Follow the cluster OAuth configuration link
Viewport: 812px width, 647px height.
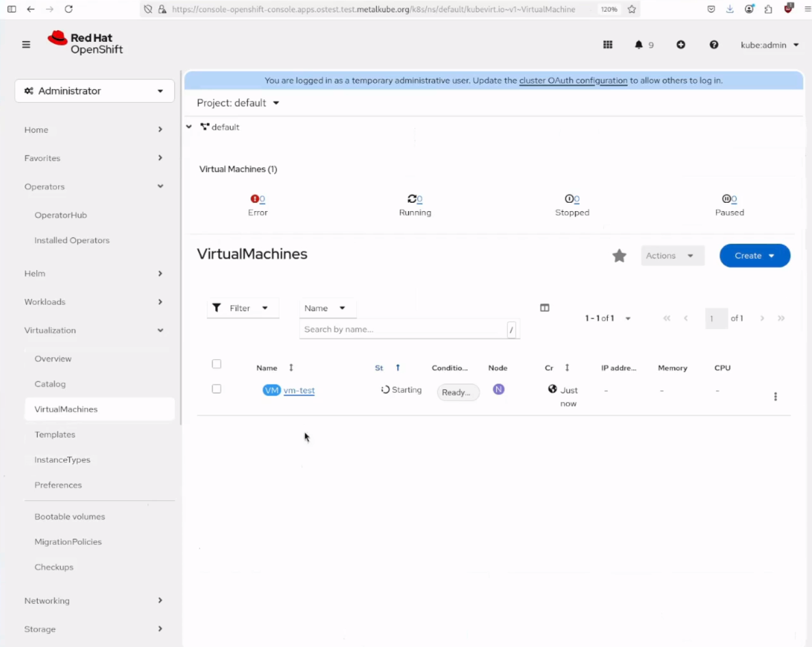(x=573, y=80)
